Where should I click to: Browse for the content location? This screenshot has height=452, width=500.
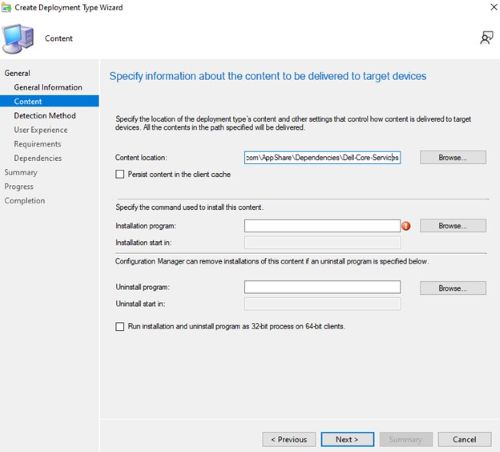[453, 157]
